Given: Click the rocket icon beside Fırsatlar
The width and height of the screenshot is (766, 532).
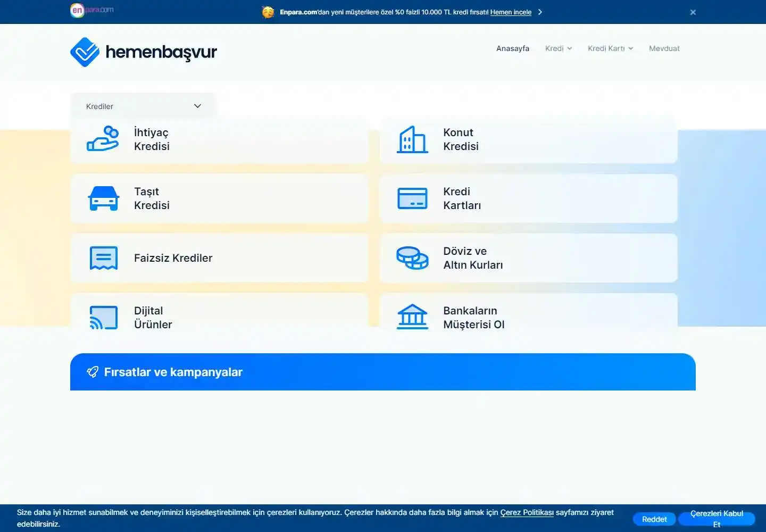Looking at the screenshot, I should click(93, 372).
